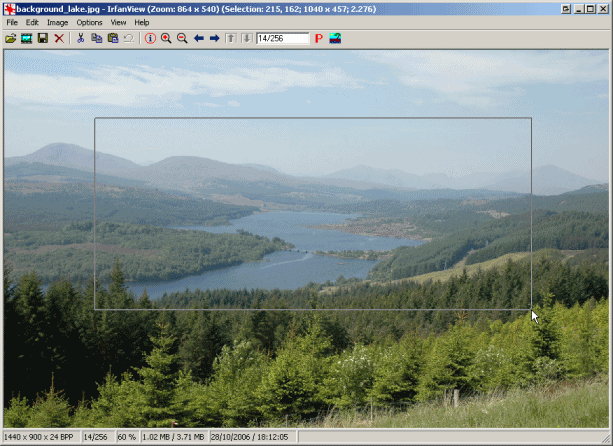
Task: Click the red X Delete icon
Action: point(59,38)
